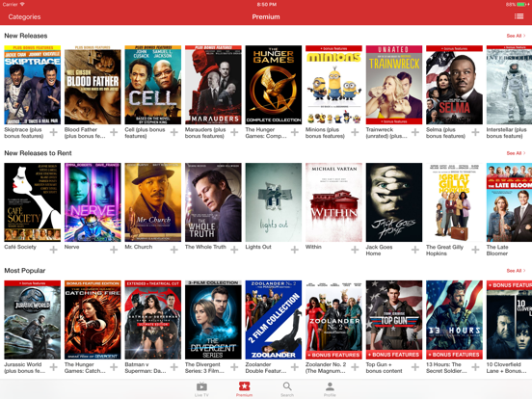Add The Whole Truth using plus icon
Image resolution: width=532 pixels, height=399 pixels.
[234, 250]
